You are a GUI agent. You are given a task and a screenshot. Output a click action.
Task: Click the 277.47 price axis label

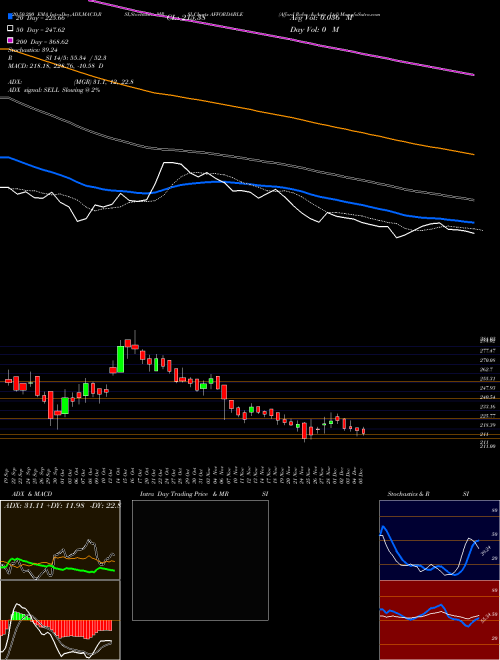(x=488, y=351)
